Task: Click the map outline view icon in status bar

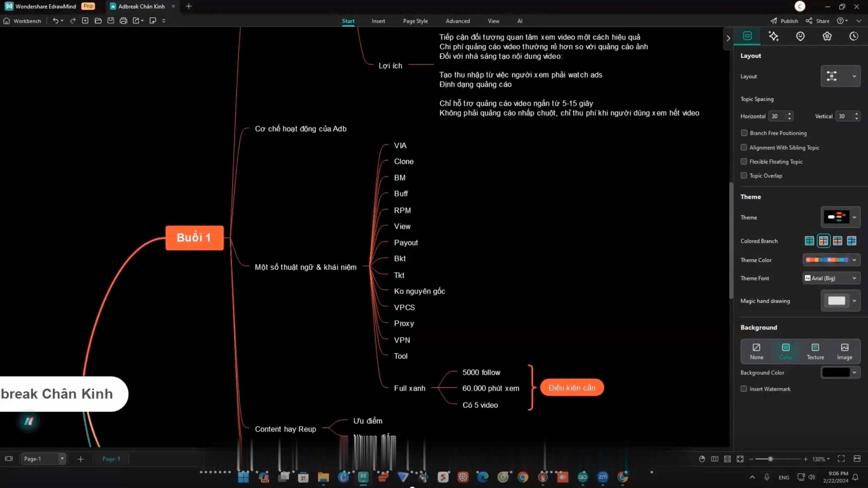Action: 715,459
